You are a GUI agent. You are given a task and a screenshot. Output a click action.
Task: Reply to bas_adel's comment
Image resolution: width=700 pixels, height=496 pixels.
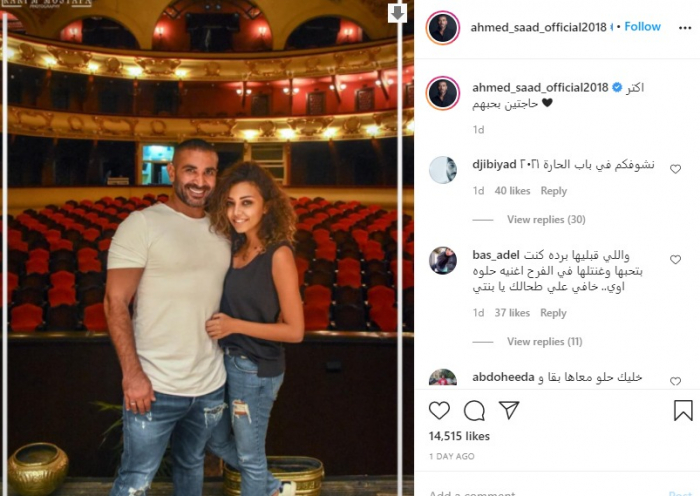[x=553, y=313]
